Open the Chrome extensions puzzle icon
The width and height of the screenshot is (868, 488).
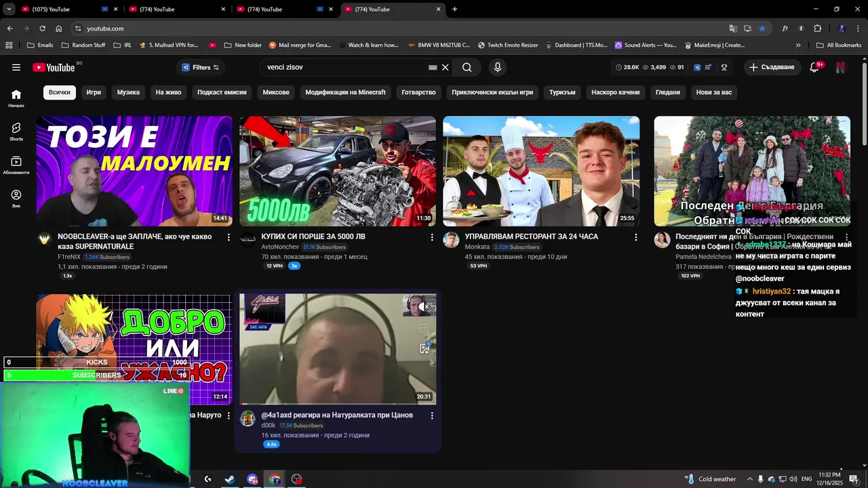817,28
